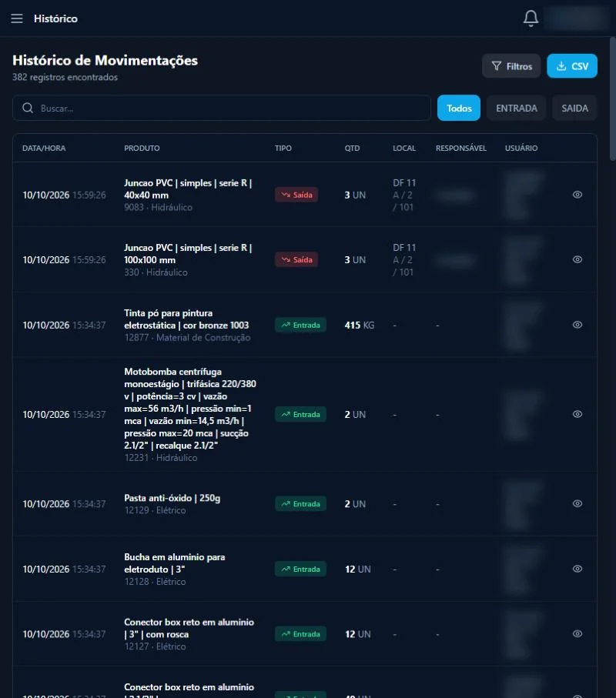Click code 12129 · Elétrico
The height and width of the screenshot is (698, 616).
155,510
